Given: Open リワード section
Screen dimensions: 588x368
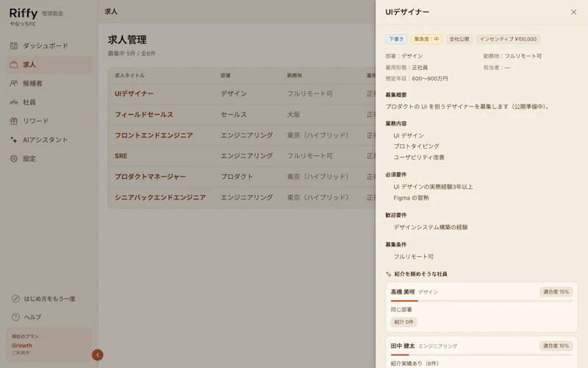Looking at the screenshot, I should 49,121.
